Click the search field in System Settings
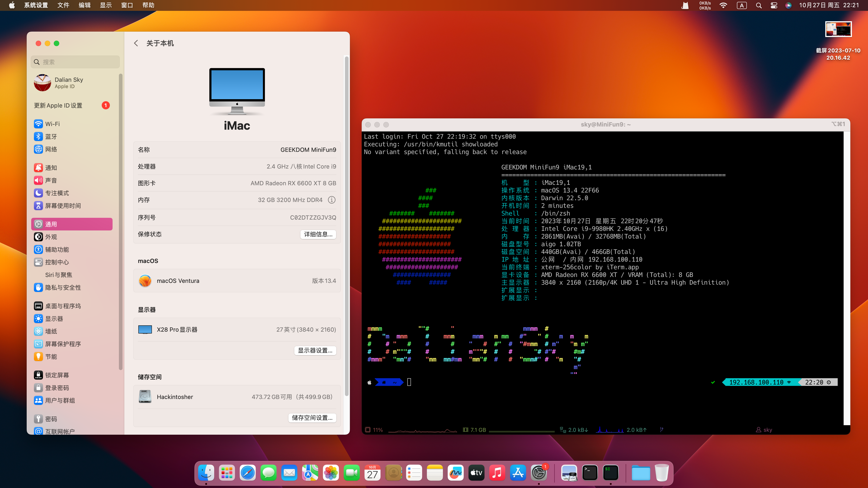Image resolution: width=868 pixels, height=488 pixels. pos(75,62)
